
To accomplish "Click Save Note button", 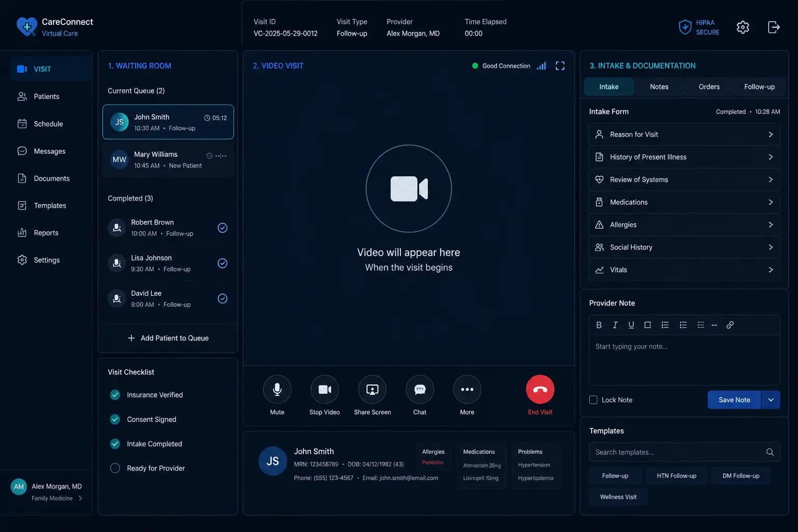I will tap(734, 400).
